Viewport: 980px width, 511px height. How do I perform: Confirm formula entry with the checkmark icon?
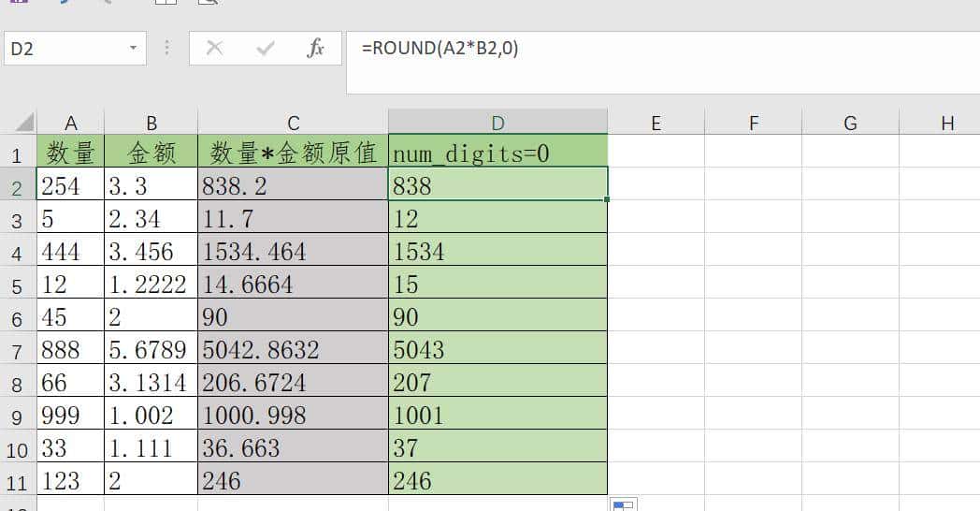(266, 48)
